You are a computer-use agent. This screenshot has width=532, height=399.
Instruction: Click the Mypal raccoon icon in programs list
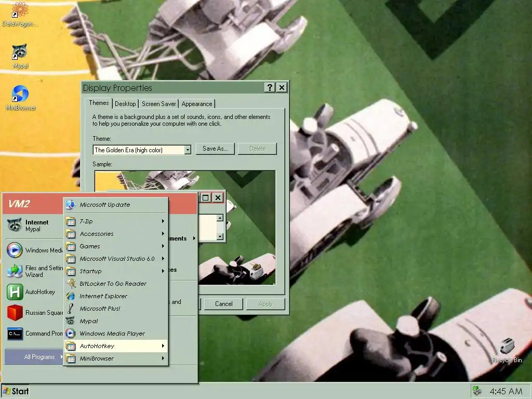coord(71,321)
